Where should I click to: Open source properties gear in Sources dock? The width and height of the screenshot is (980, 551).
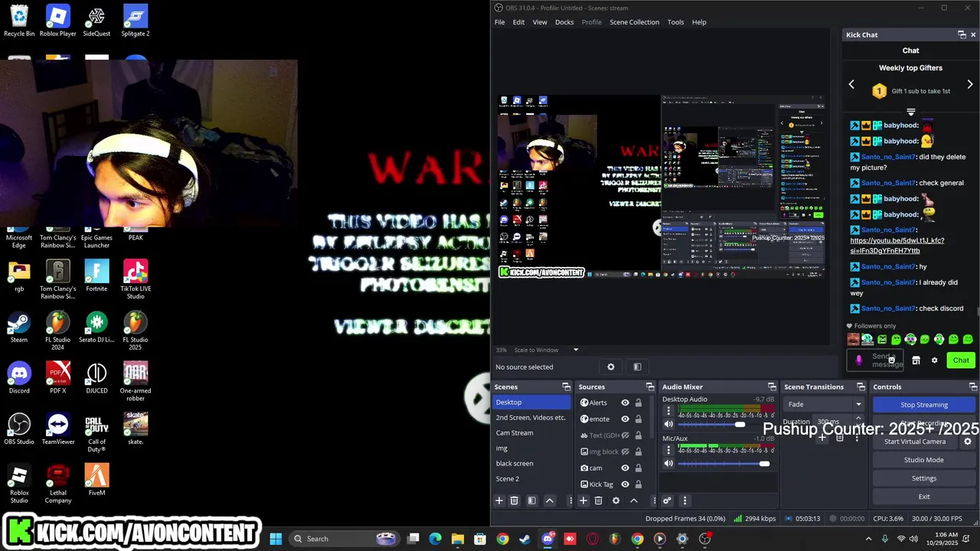pos(616,500)
